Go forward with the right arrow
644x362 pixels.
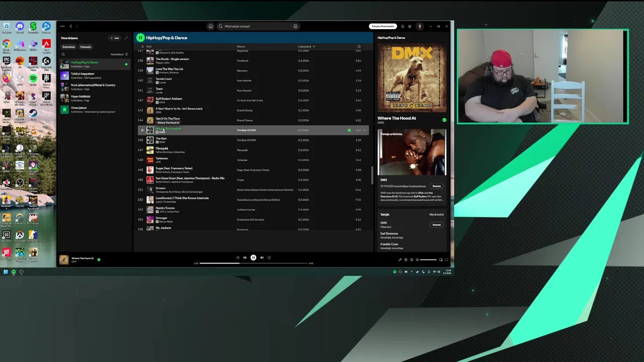[77, 26]
